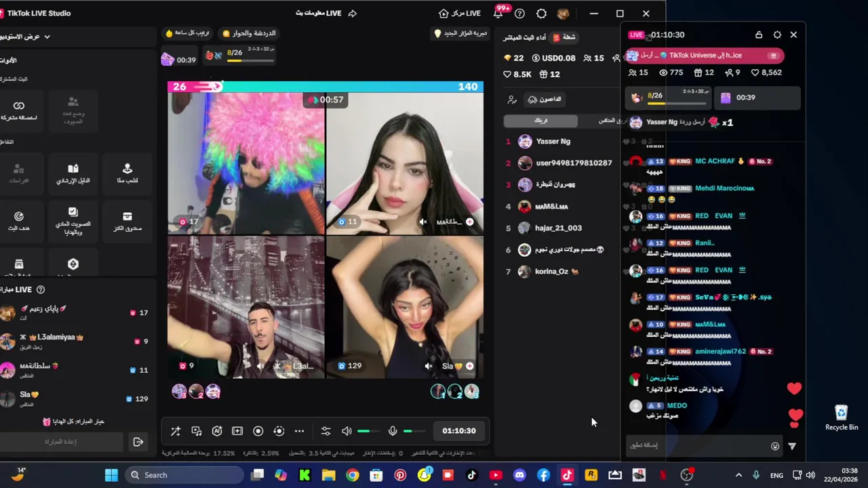This screenshot has width=868, height=488.
Task: Click plus icon on top-right guest video
Action: [x=469, y=222]
